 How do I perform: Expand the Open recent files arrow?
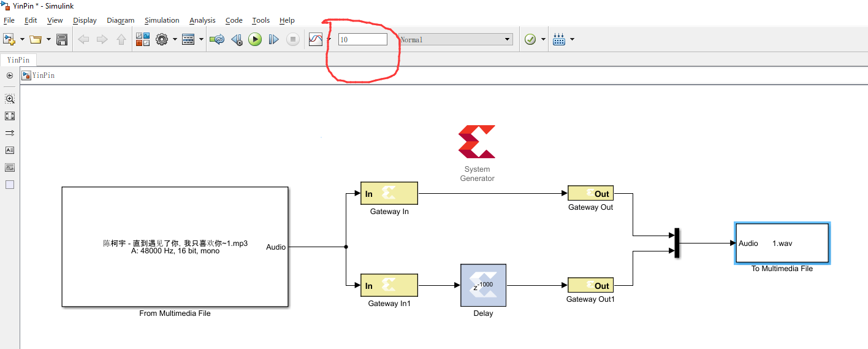48,39
